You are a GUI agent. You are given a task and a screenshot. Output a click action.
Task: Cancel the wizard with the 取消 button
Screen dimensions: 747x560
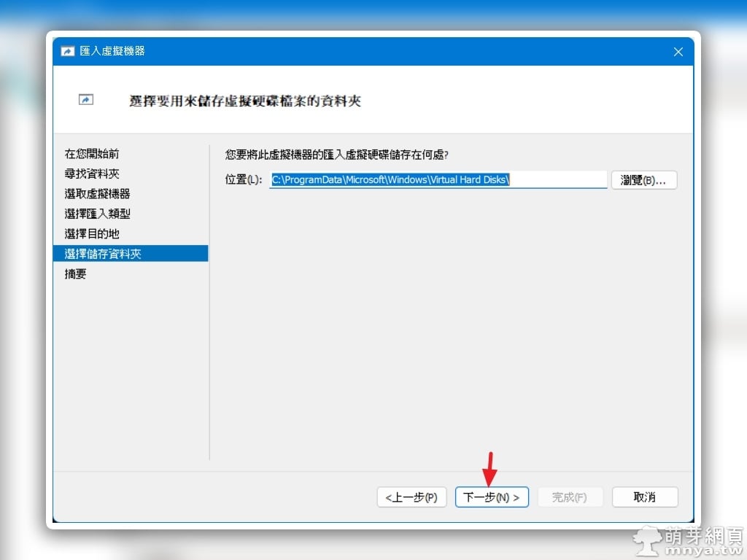click(645, 497)
